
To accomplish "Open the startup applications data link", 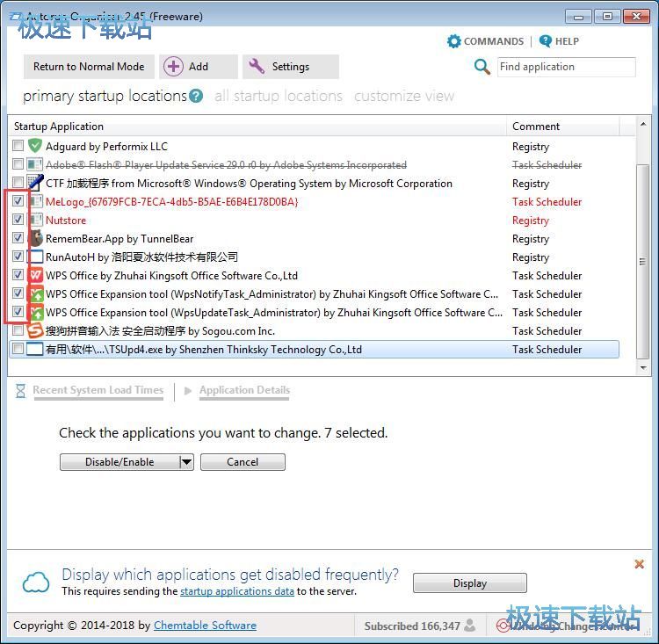I will coord(236,591).
